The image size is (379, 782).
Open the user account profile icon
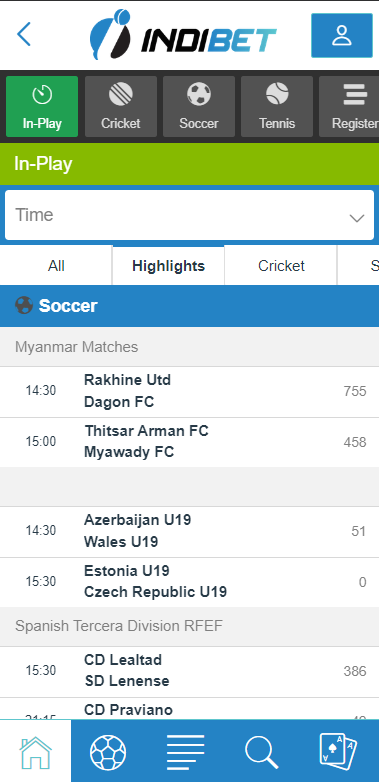point(342,35)
